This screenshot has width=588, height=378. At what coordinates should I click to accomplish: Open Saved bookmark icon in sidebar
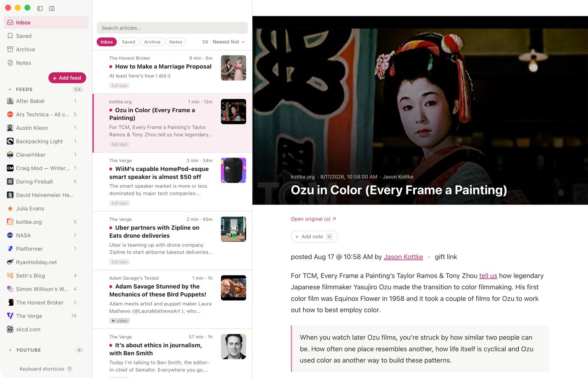coord(10,36)
